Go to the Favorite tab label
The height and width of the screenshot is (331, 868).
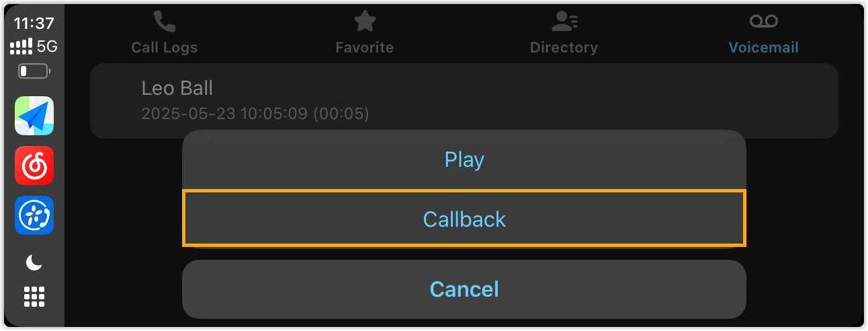(365, 48)
